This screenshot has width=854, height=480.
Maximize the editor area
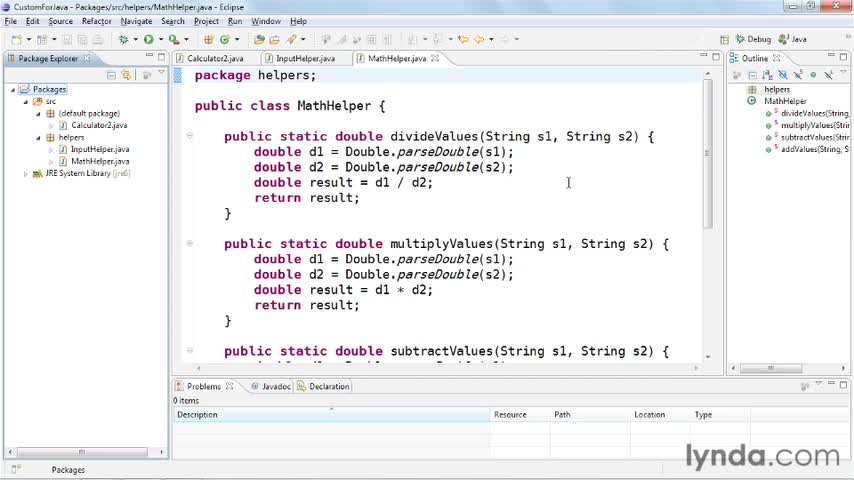tap(716, 56)
